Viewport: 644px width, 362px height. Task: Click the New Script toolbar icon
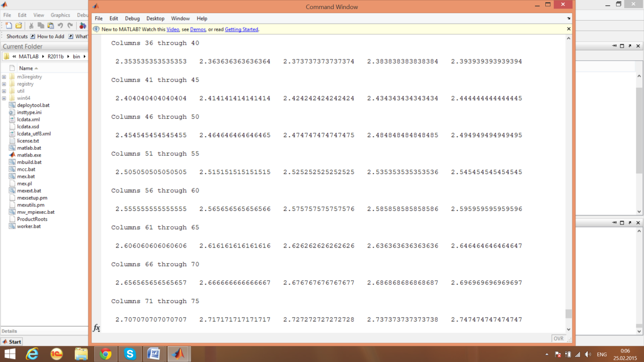[9, 26]
